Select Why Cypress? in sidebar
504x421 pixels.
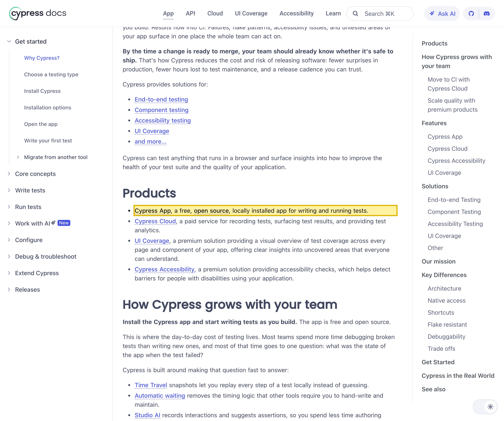42,58
